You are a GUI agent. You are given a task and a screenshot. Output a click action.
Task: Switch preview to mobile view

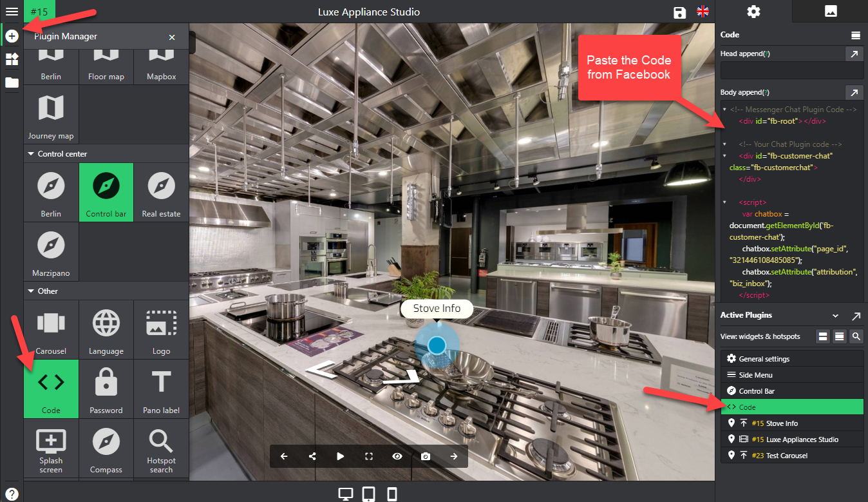tap(392, 494)
